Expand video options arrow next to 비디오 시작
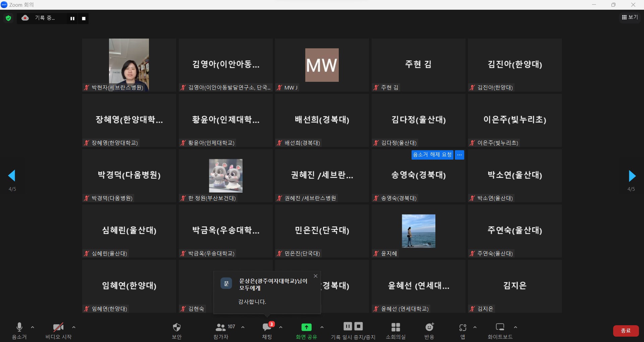Viewport: 644px width, 342px height. pos(74,327)
